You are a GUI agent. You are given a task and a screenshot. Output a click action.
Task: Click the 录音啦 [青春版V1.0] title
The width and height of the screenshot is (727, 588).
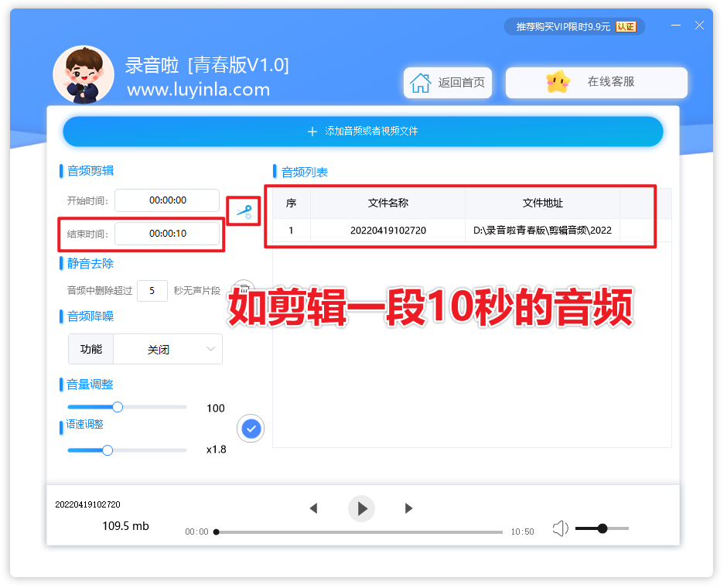click(x=206, y=65)
